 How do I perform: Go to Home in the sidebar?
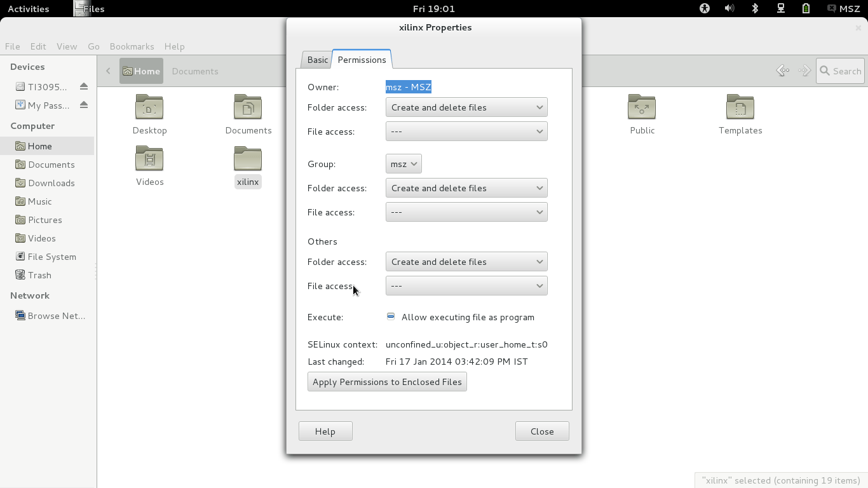[47, 146]
